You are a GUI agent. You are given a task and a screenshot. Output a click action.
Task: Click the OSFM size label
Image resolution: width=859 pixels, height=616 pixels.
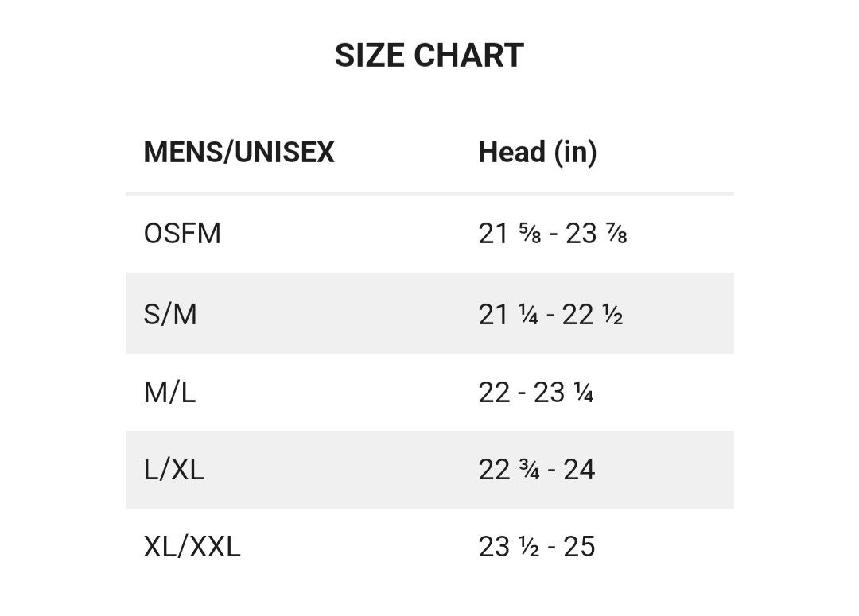pyautogui.click(x=182, y=233)
